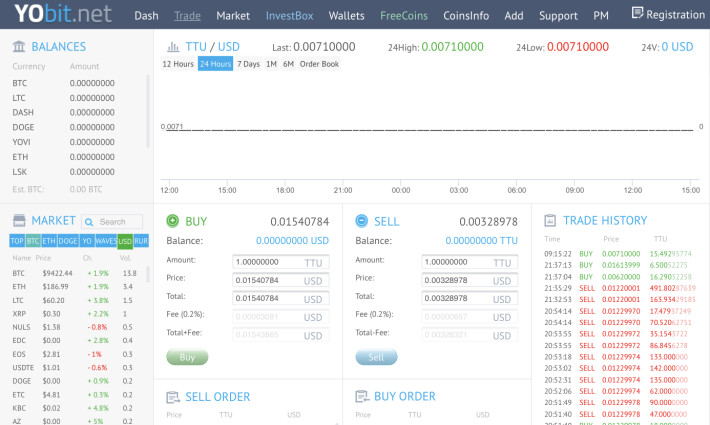Open PM messages
Screen dimensions: 710x425
pos(601,16)
